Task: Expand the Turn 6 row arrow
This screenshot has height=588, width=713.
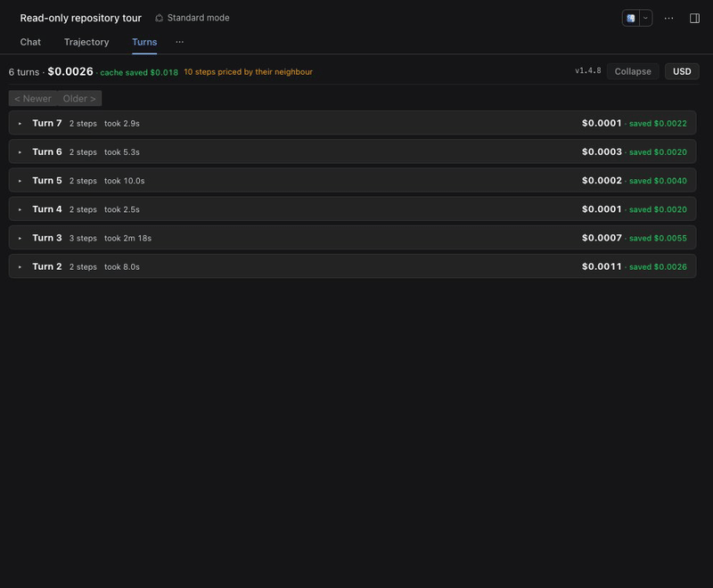Action: click(20, 152)
